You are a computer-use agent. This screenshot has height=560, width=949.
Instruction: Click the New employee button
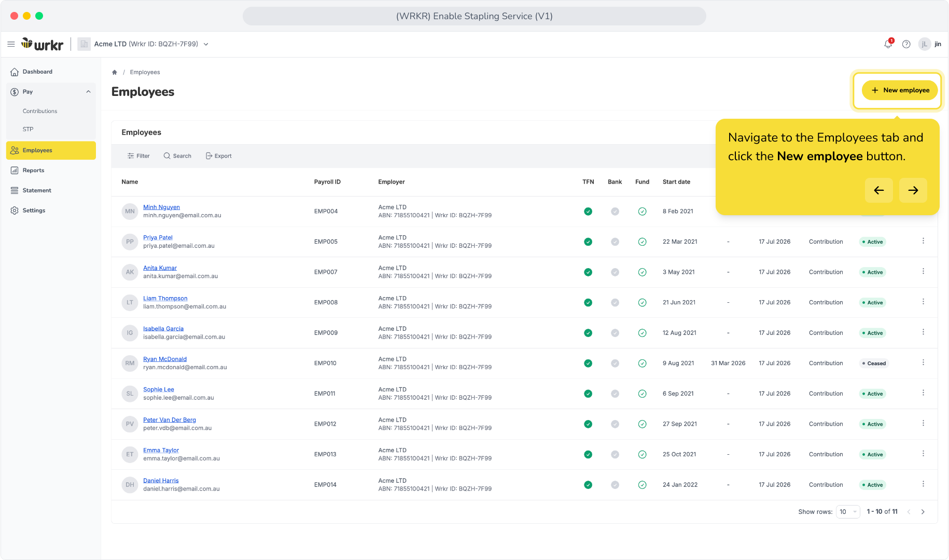click(x=900, y=90)
